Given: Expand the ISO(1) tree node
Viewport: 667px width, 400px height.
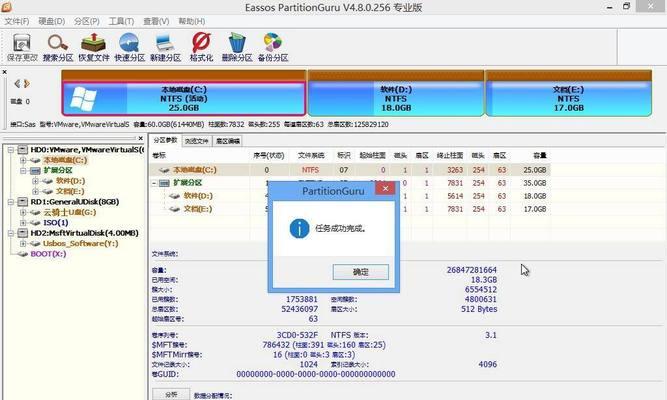Looking at the screenshot, I should pos(23,223).
